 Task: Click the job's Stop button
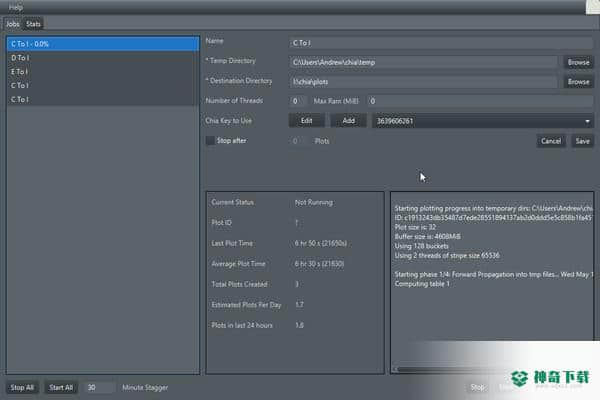pyautogui.click(x=477, y=387)
